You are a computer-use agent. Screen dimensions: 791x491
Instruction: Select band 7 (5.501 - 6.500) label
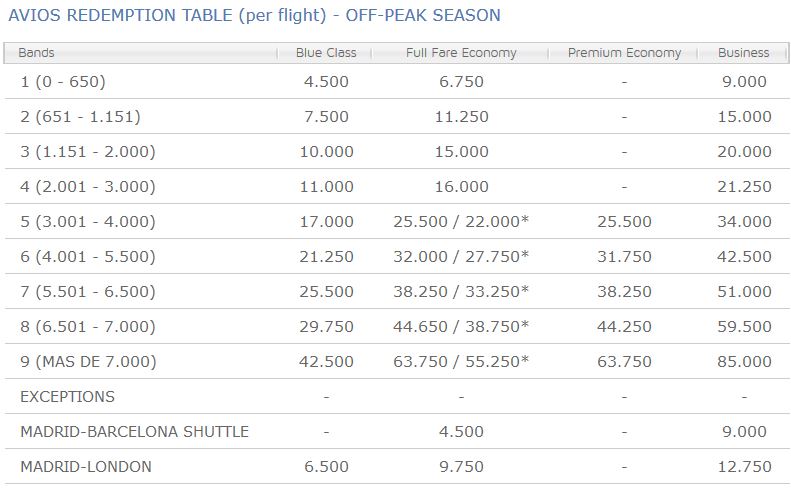click(87, 292)
